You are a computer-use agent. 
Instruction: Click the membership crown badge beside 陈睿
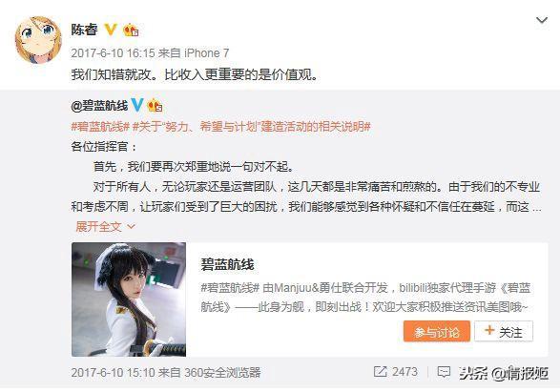click(131, 30)
